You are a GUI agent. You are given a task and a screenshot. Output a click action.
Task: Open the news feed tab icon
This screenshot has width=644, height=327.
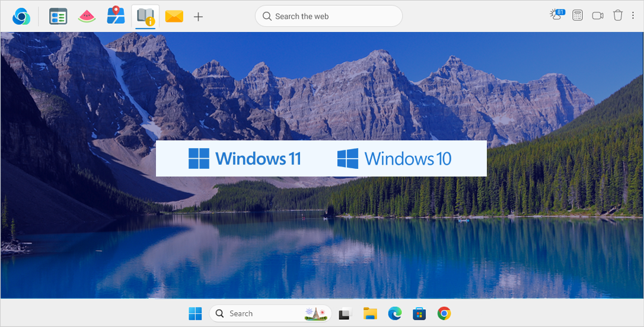(58, 17)
